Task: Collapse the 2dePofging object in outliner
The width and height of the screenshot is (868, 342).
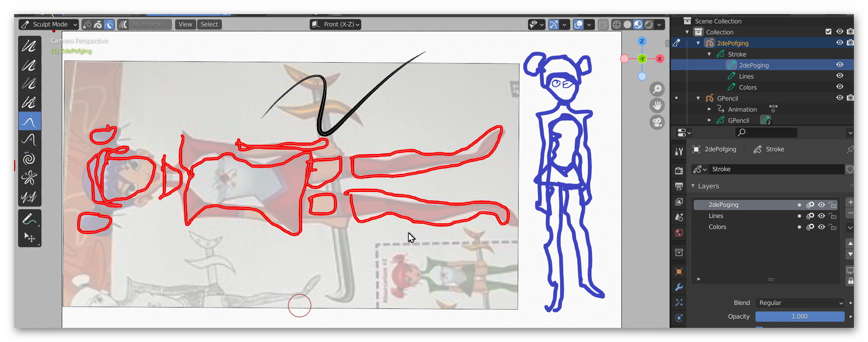Action: (x=698, y=43)
